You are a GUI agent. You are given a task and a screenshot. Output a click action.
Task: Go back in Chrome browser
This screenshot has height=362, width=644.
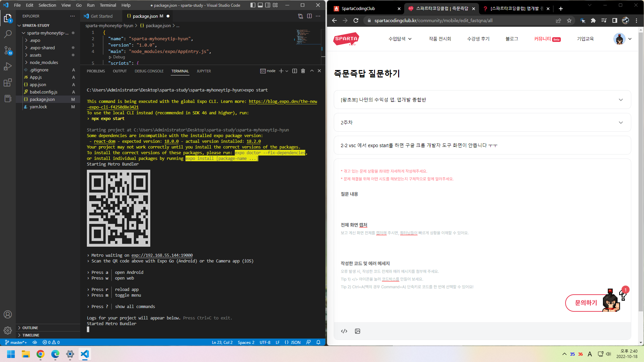point(334,20)
